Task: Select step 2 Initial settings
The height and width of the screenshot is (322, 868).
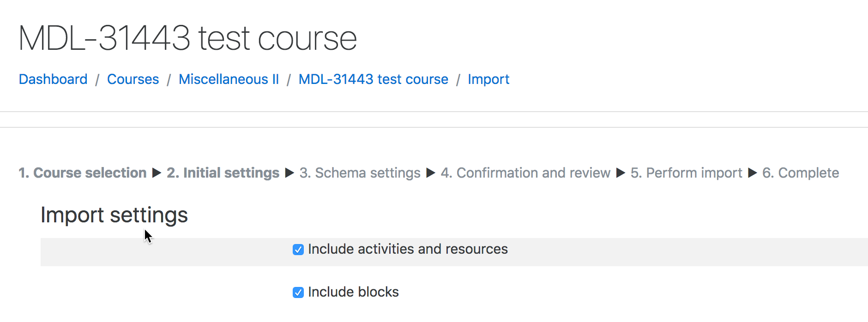Action: pyautogui.click(x=223, y=173)
